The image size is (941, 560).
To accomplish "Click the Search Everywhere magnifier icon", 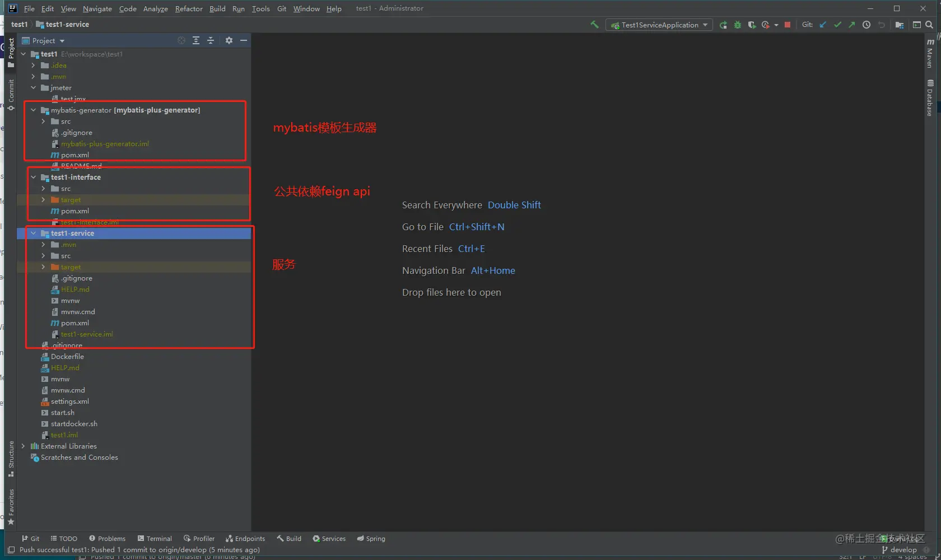I will tap(929, 25).
